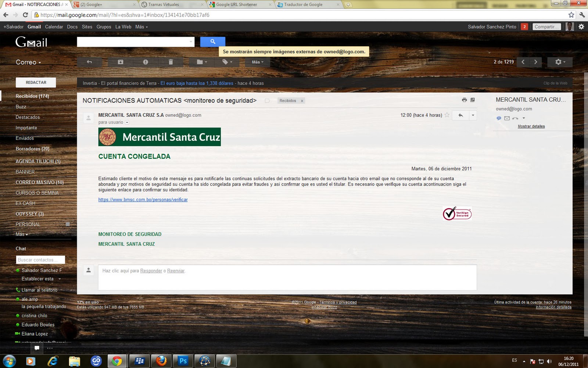Screen dimensions: 588x368
Task: Open Google options gear in top bar
Action: tap(581, 26)
